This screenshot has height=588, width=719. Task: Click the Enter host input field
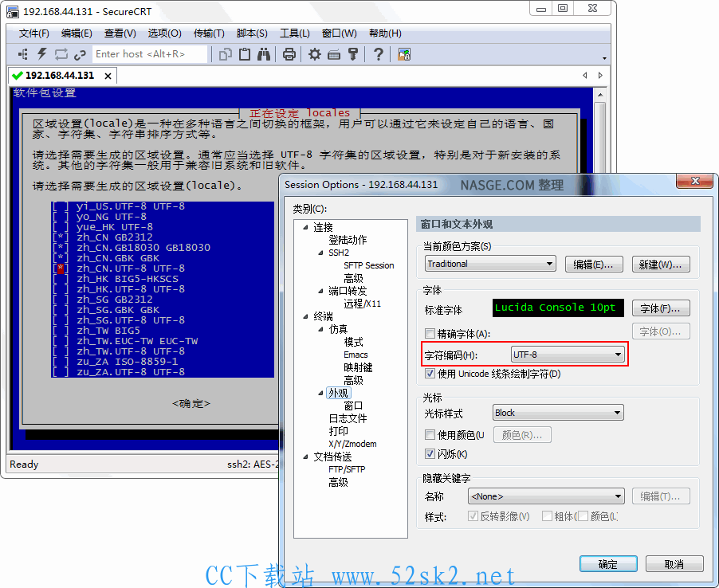150,54
